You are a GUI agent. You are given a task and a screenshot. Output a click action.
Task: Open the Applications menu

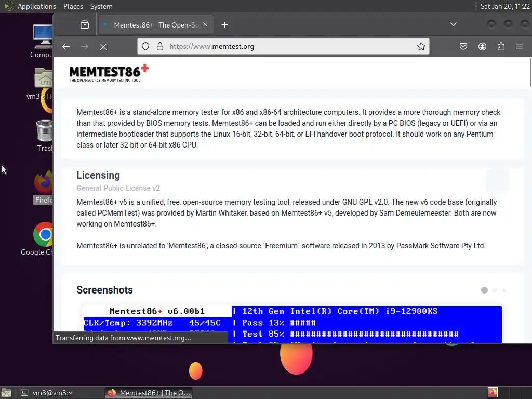pos(37,6)
